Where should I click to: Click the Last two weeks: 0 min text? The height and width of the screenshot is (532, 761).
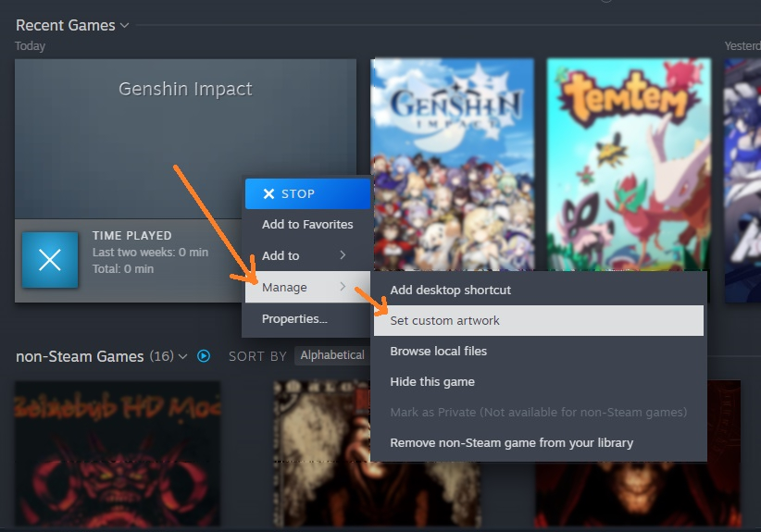coord(151,253)
